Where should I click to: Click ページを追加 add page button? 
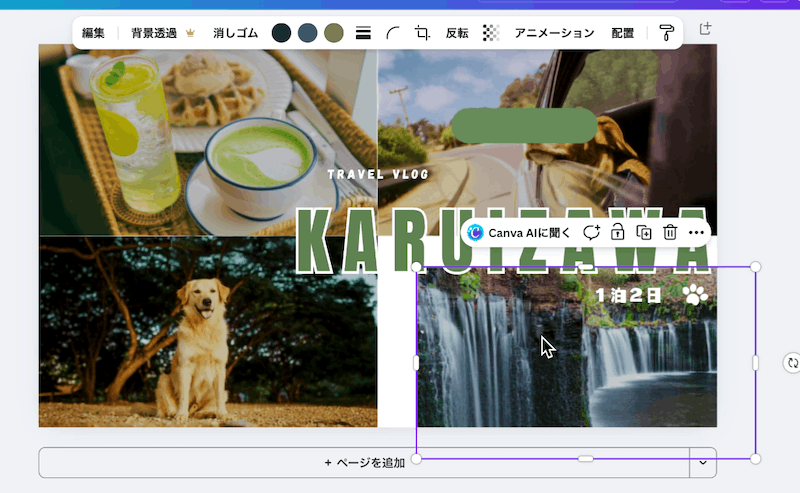click(364, 463)
